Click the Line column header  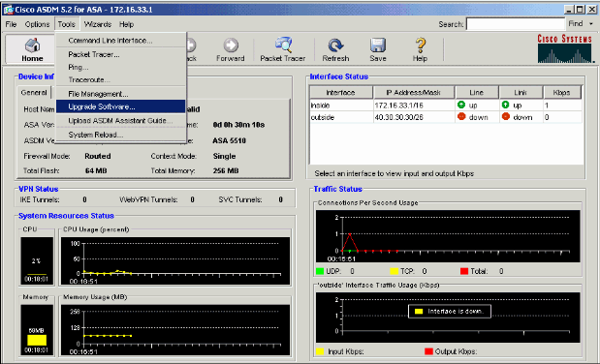476,93
